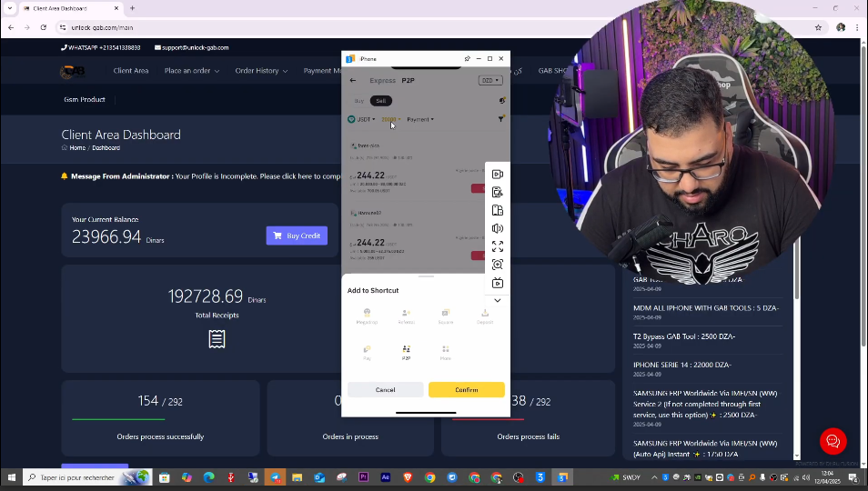This screenshot has height=491, width=868.
Task: Click Buy Credit button on dashboard
Action: [297, 235]
